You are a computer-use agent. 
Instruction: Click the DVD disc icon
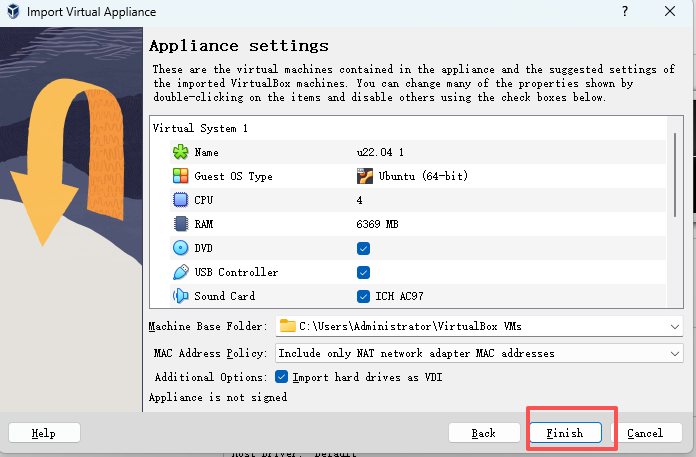181,248
